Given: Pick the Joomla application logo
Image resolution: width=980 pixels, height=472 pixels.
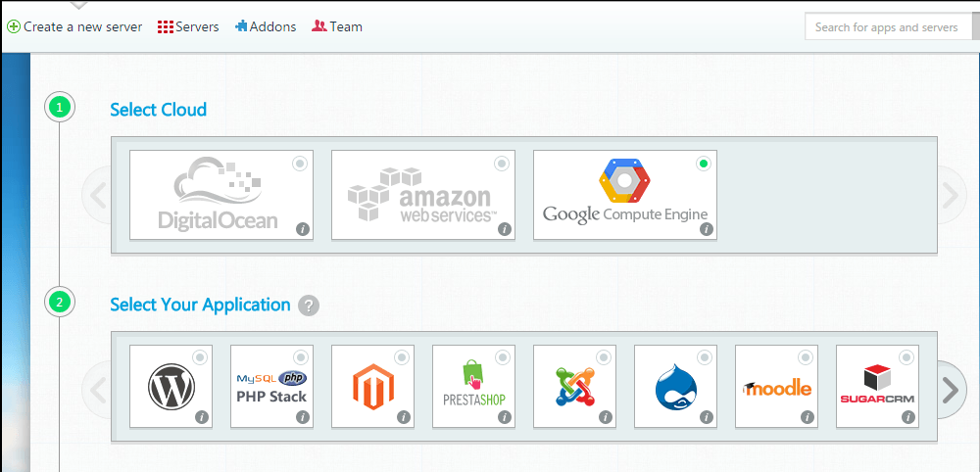Looking at the screenshot, I should click(575, 387).
